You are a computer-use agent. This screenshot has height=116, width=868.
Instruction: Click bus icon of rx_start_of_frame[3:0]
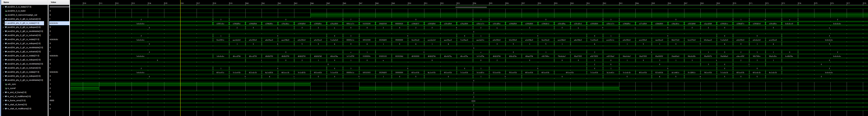coord(6,104)
